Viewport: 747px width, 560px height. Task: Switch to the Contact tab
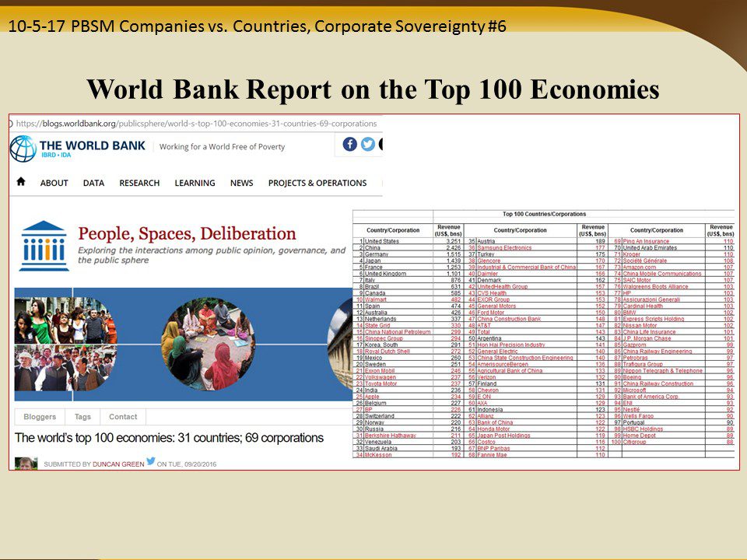pos(123,417)
